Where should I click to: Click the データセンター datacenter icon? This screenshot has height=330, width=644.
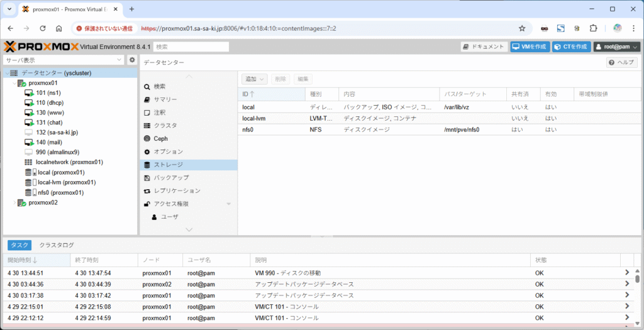point(14,73)
